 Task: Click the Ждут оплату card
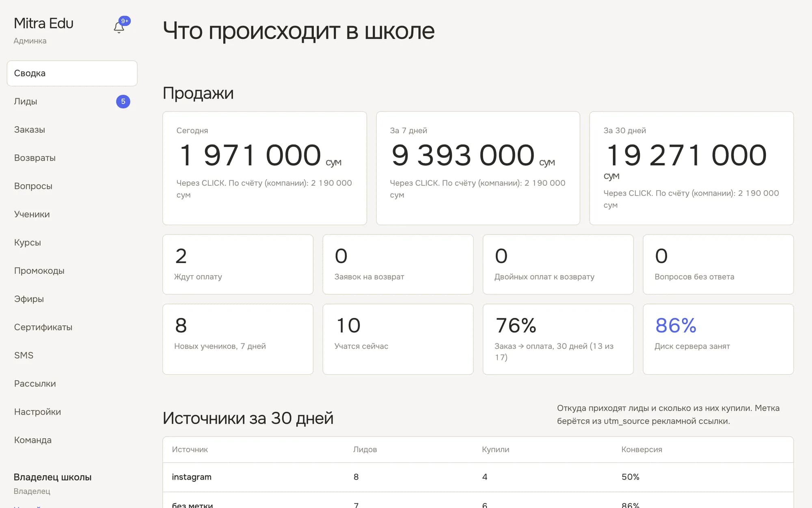point(238,264)
